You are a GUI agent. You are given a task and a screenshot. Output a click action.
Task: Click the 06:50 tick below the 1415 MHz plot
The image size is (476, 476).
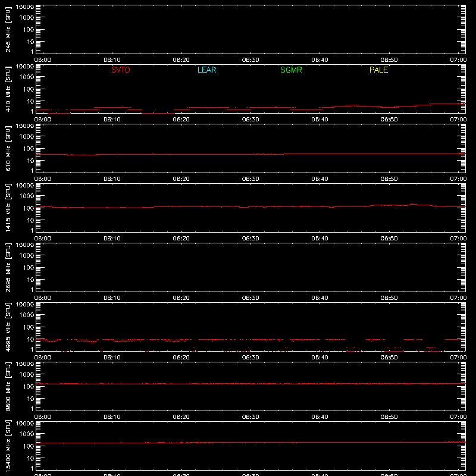pyautogui.click(x=389, y=239)
